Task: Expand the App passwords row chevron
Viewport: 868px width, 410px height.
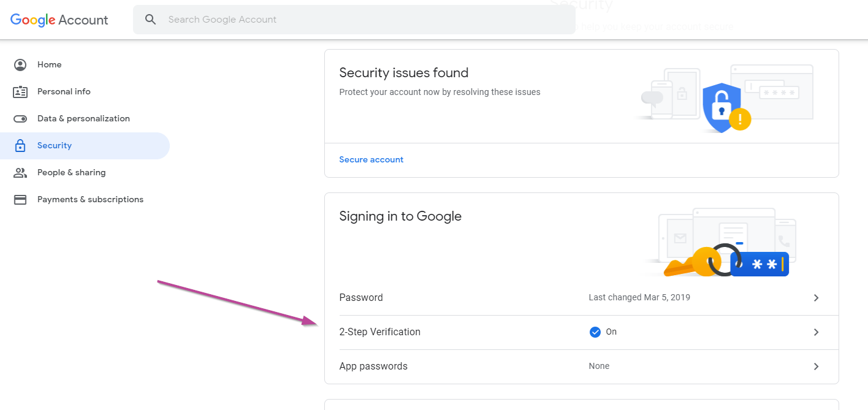Action: point(816,366)
